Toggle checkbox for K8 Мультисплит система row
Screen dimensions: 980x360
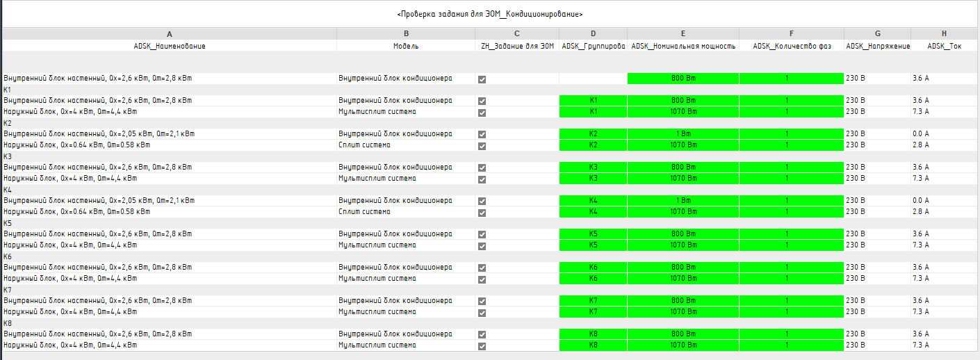(482, 345)
